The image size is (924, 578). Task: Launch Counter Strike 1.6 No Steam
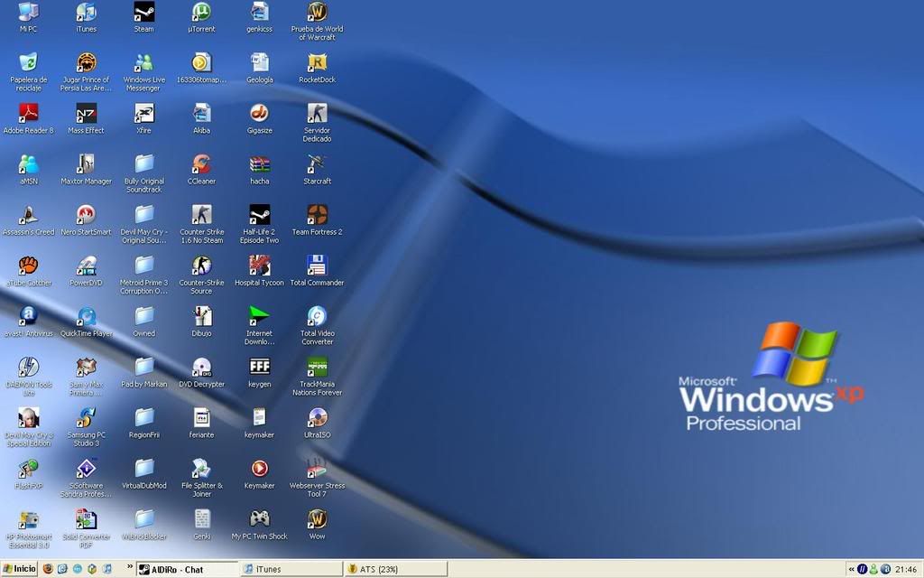coord(201,224)
